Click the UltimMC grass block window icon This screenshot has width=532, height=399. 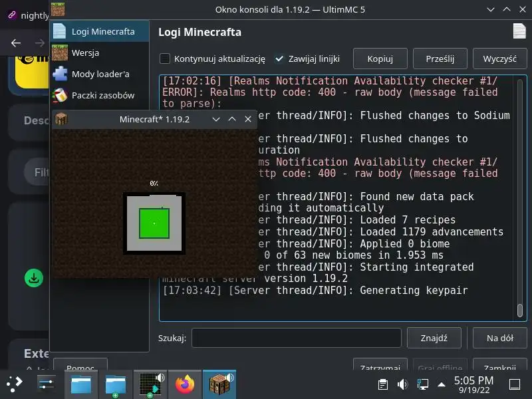(x=58, y=9)
